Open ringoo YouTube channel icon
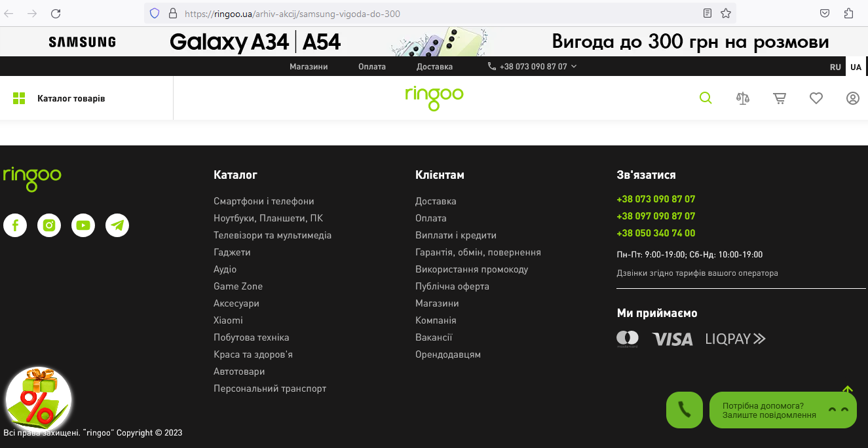 pos(83,225)
